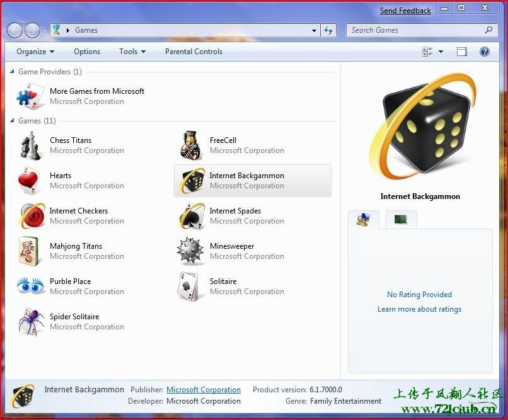Select the Internet Spades title text
This screenshot has width=508, height=420.
click(235, 211)
